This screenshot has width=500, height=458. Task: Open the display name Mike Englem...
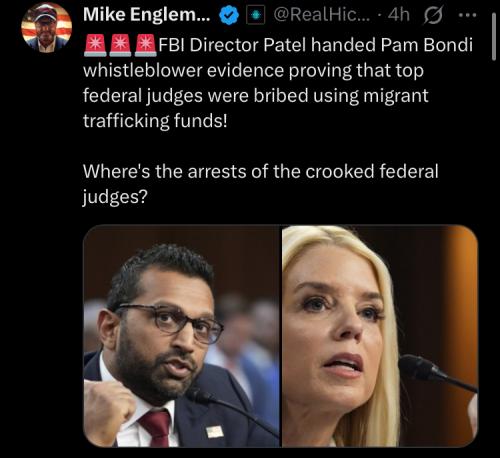point(147,15)
